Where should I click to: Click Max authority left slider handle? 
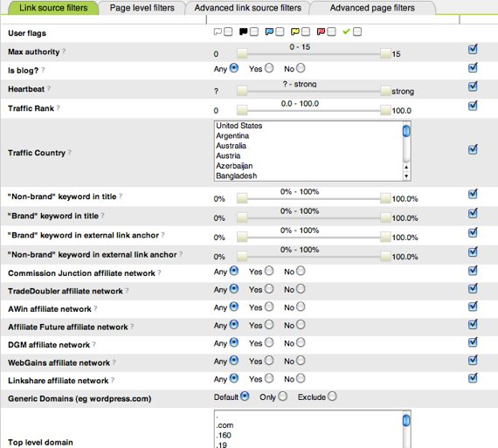pyautogui.click(x=242, y=53)
